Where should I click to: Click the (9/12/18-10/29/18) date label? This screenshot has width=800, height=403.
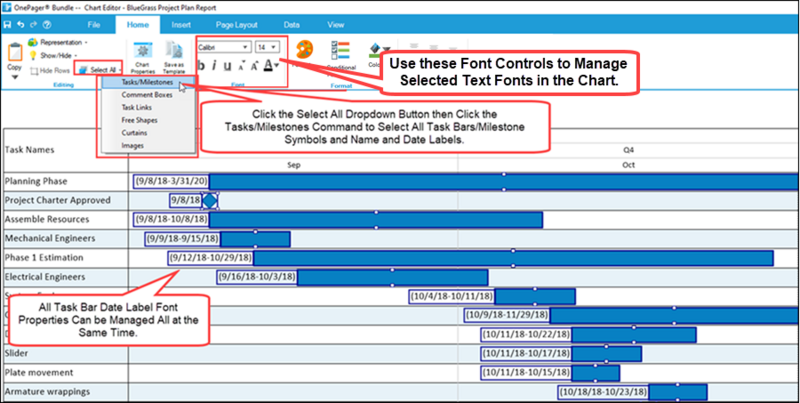[x=211, y=258]
